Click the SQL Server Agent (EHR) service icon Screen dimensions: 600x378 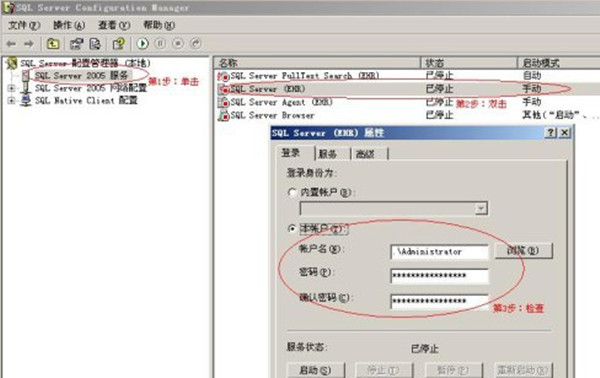[x=223, y=102]
